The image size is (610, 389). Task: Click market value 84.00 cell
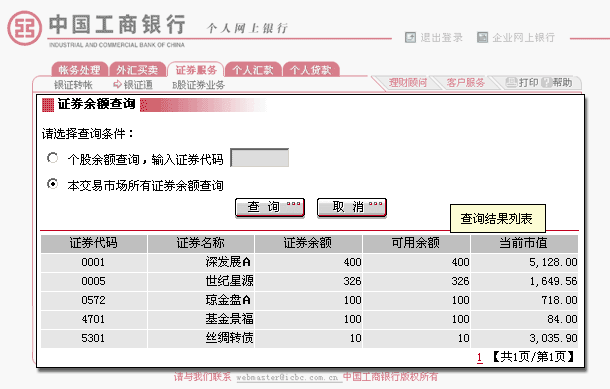524,319
